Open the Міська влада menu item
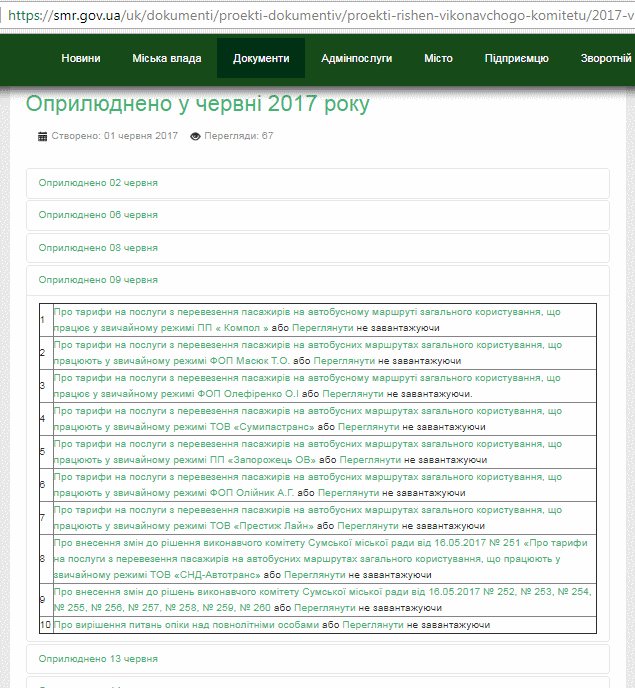 click(167, 58)
